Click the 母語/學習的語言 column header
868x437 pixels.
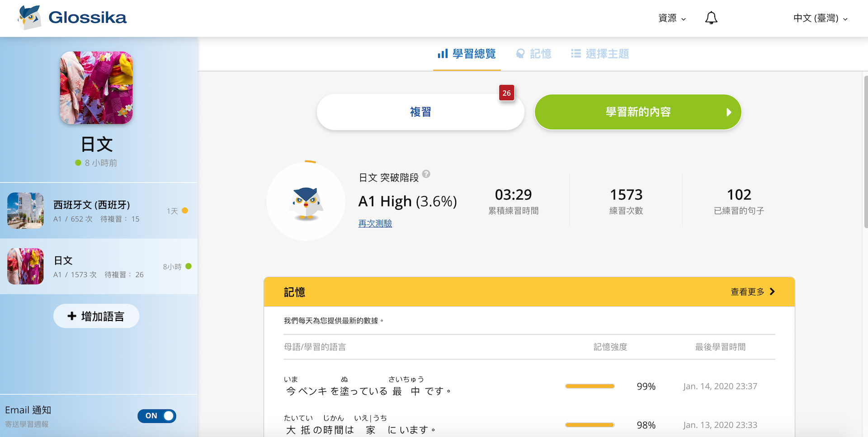(315, 347)
